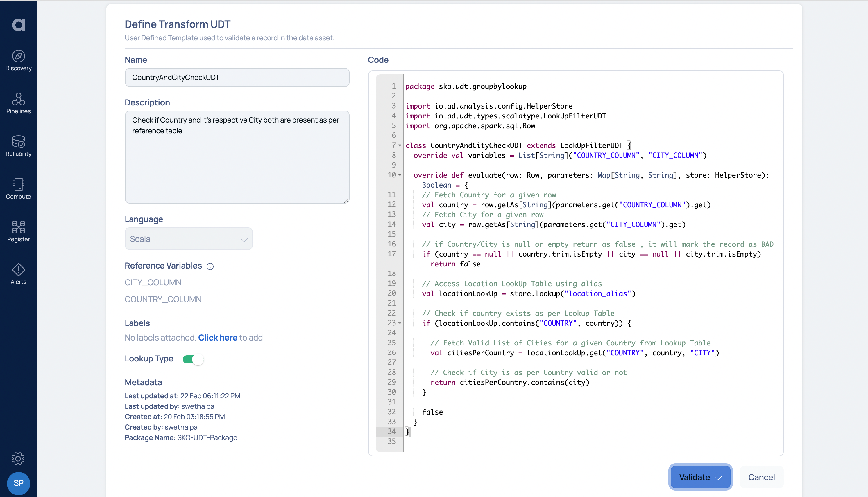
Task: Collapse code fold at line 10
Action: pos(400,175)
